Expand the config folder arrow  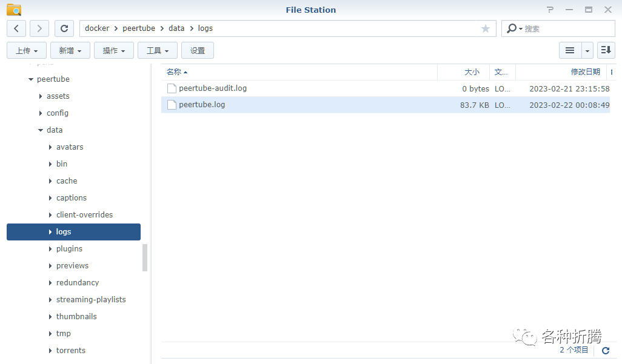click(41, 113)
